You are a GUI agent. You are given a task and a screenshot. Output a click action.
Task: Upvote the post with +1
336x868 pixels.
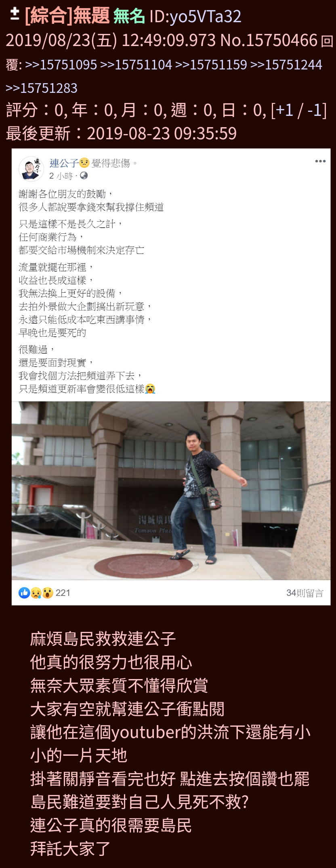coord(284,110)
